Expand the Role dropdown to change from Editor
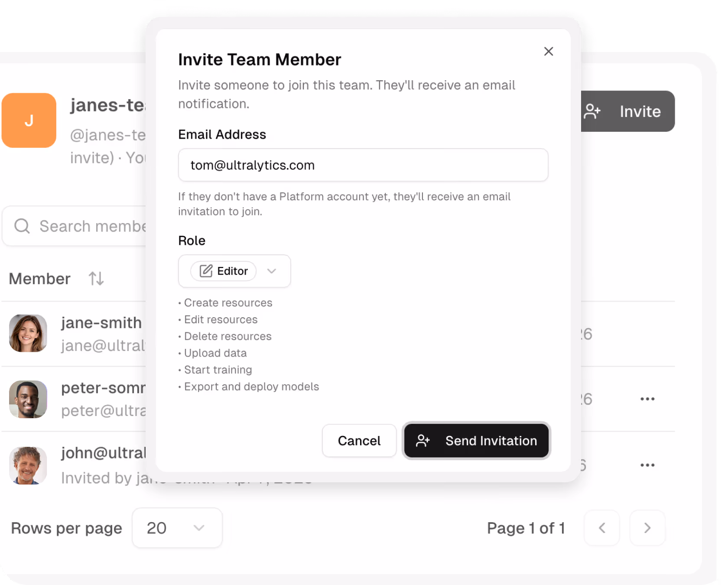 point(272,271)
